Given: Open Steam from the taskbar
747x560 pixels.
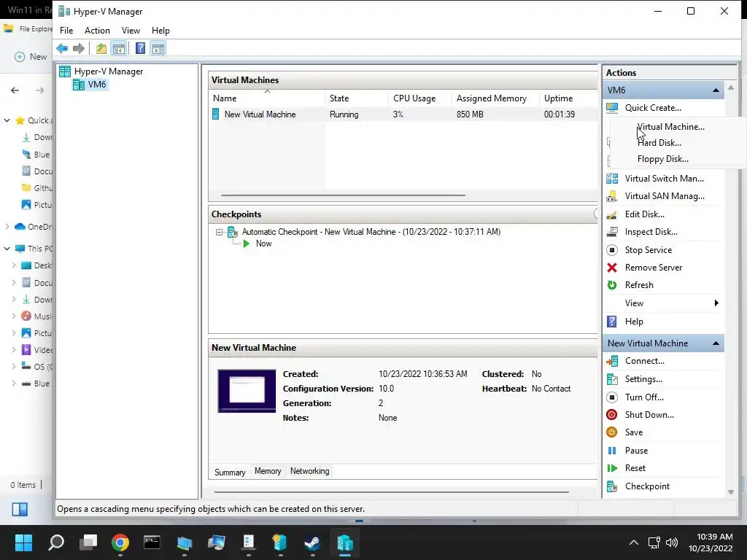Looking at the screenshot, I should (x=312, y=542).
